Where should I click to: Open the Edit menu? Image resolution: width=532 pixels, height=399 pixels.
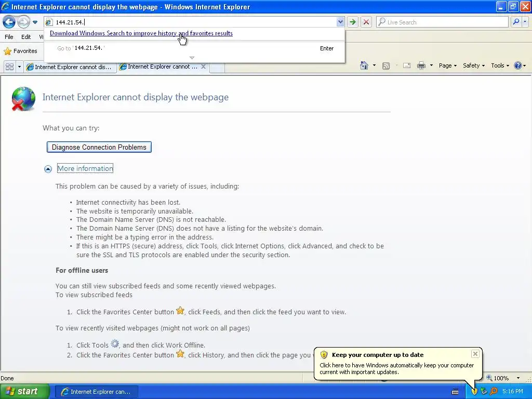tap(26, 37)
